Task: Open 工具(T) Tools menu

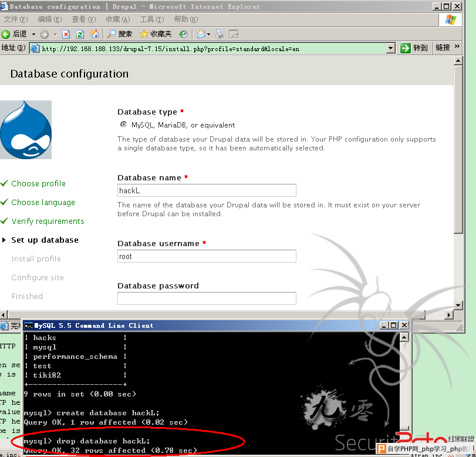Action: coord(152,19)
